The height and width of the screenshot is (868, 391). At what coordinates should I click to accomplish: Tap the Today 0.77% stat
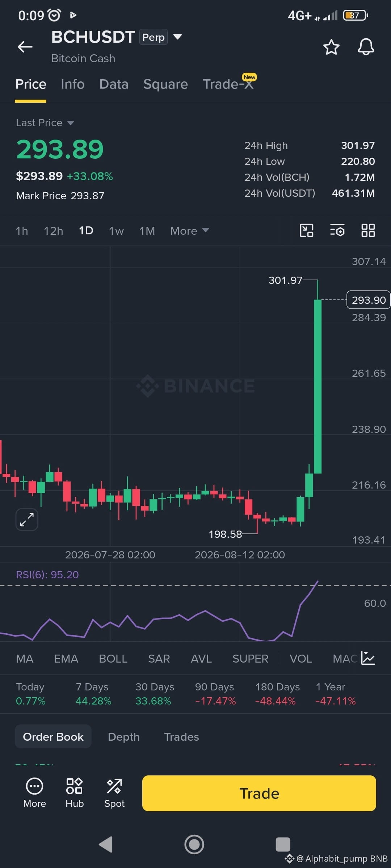(30, 694)
